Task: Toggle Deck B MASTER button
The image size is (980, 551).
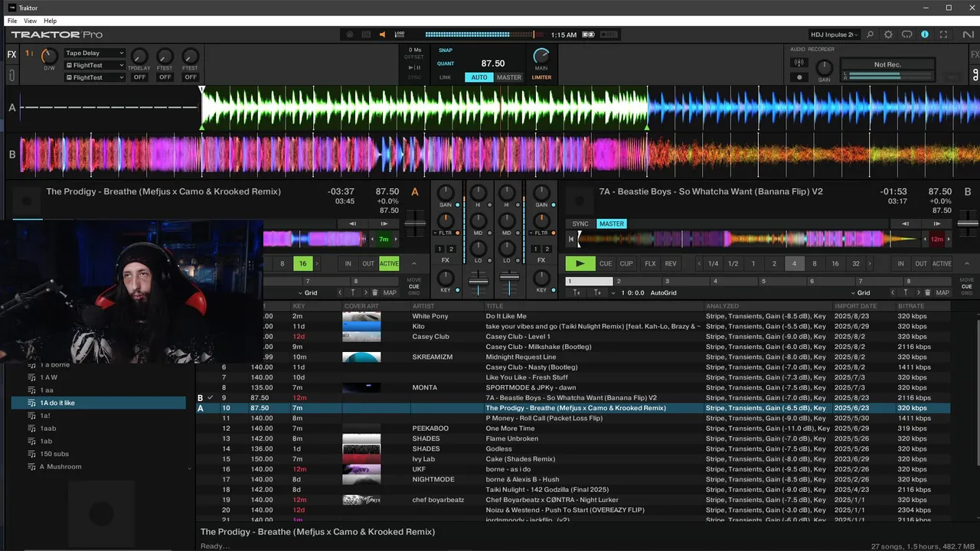Action: click(611, 223)
